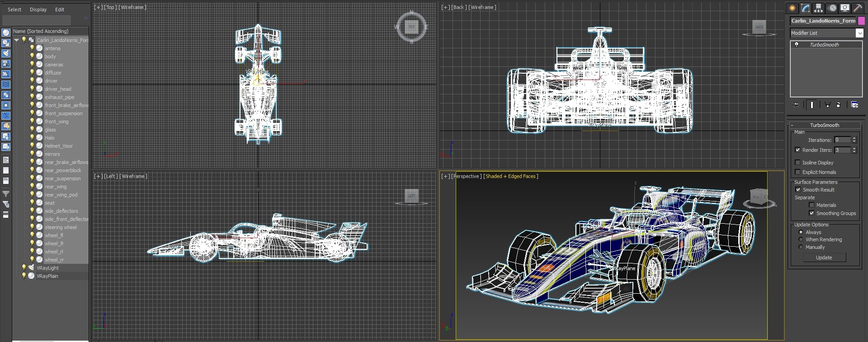Open the Top viewport [+] menu

[x=98, y=7]
